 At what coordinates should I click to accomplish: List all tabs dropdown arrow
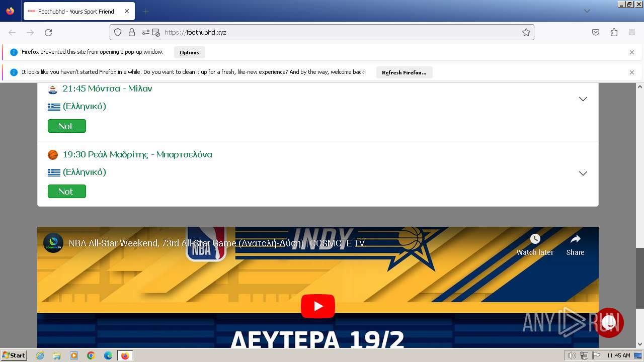pyautogui.click(x=587, y=11)
